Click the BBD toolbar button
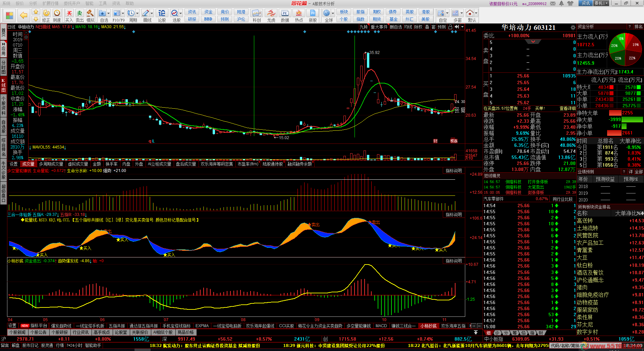Screen dimensions: 644x351 (x=208, y=19)
